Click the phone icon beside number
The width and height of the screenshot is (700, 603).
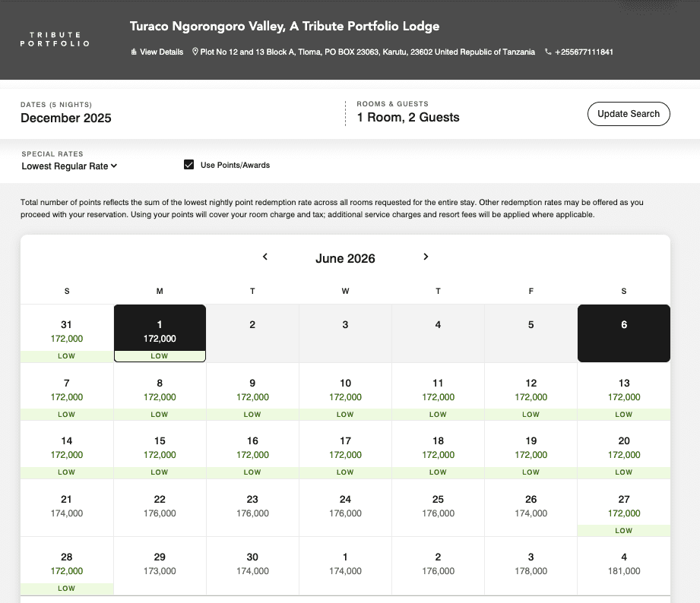point(548,52)
